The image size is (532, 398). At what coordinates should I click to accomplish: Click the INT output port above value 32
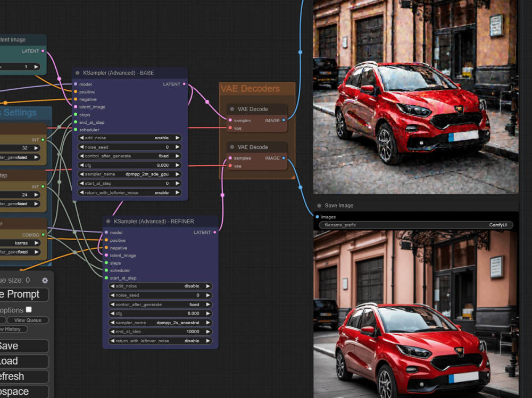(43, 140)
